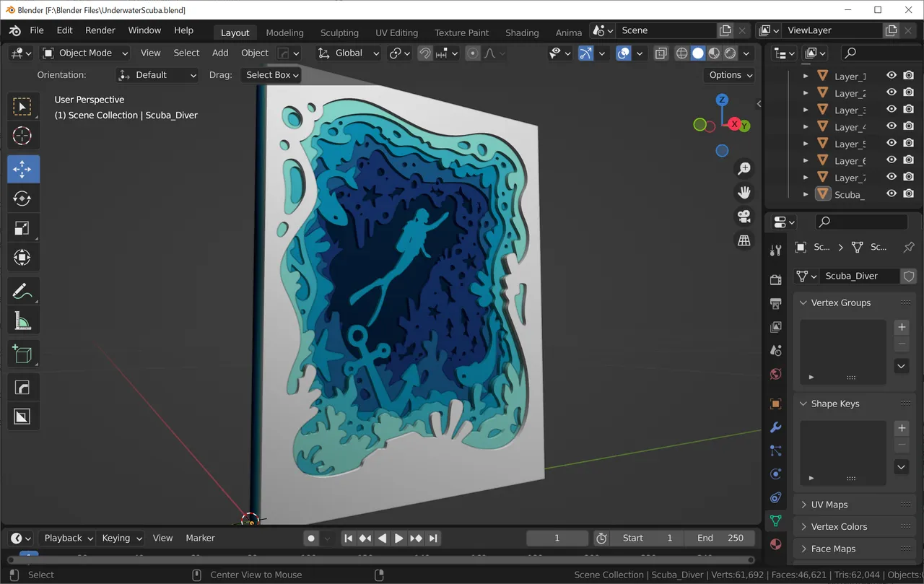Expand Layer_7 tree row
Screen dimensions: 924x584
click(806, 178)
